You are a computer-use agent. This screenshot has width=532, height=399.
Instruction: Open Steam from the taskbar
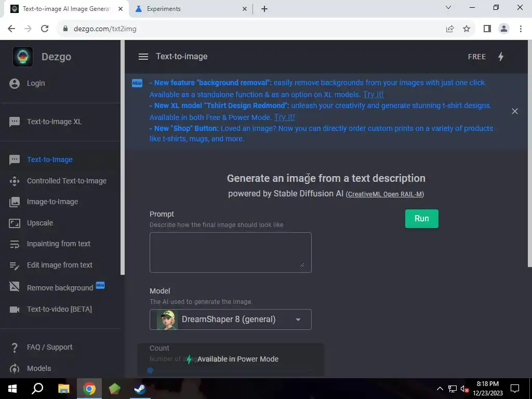[140, 389]
